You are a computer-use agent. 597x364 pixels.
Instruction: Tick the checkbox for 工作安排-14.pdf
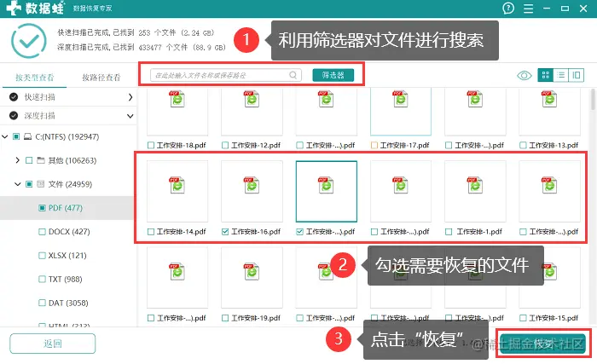click(151, 232)
